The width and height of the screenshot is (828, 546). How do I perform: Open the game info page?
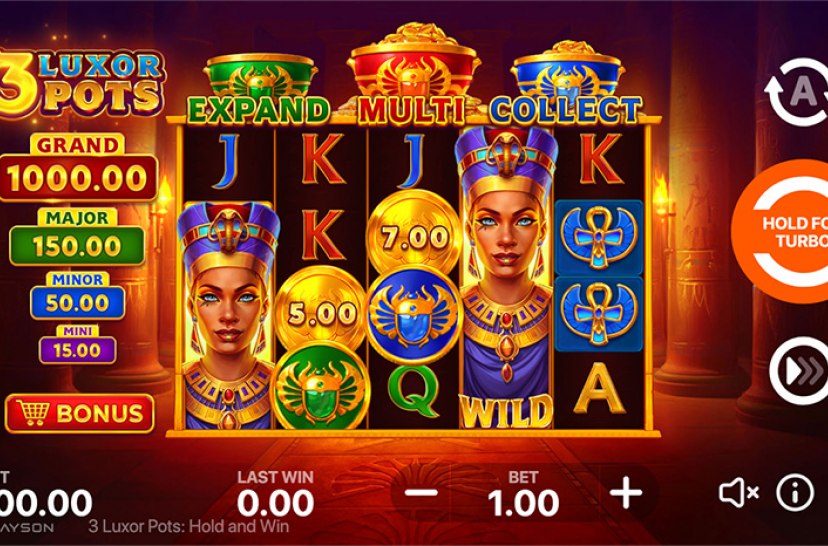coord(794,492)
